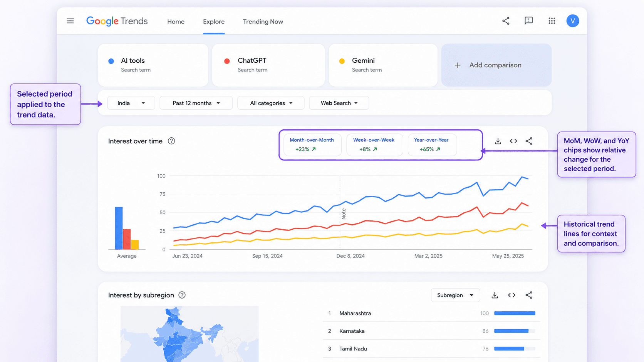The image size is (644, 362).
Task: Click the yellow dot of Gemini
Action: tap(342, 61)
